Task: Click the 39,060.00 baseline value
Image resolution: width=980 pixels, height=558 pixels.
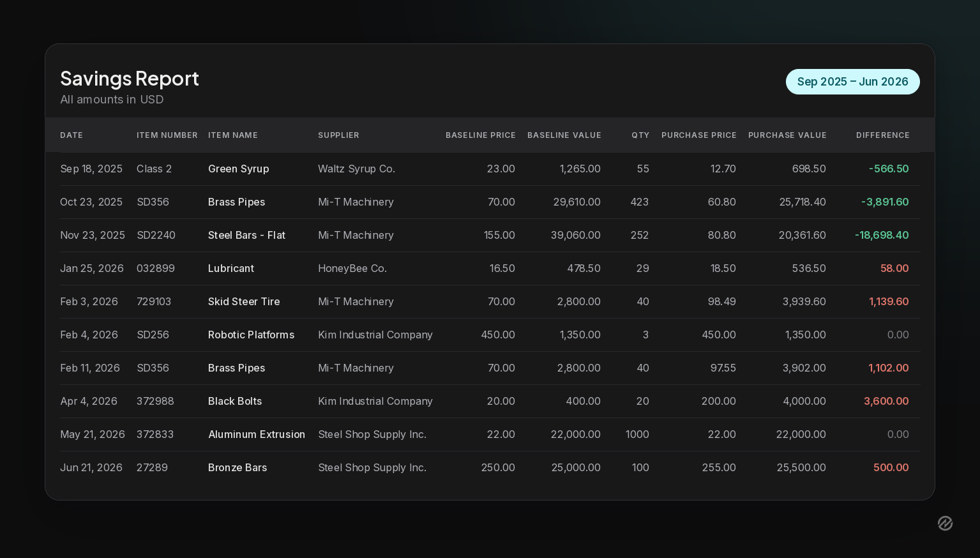Action: (576, 235)
